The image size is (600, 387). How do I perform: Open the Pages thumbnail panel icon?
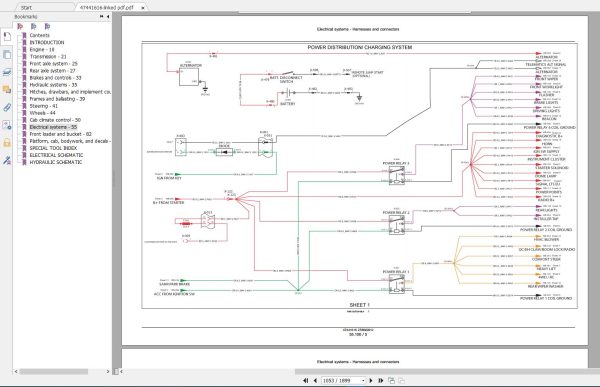coord(7,55)
